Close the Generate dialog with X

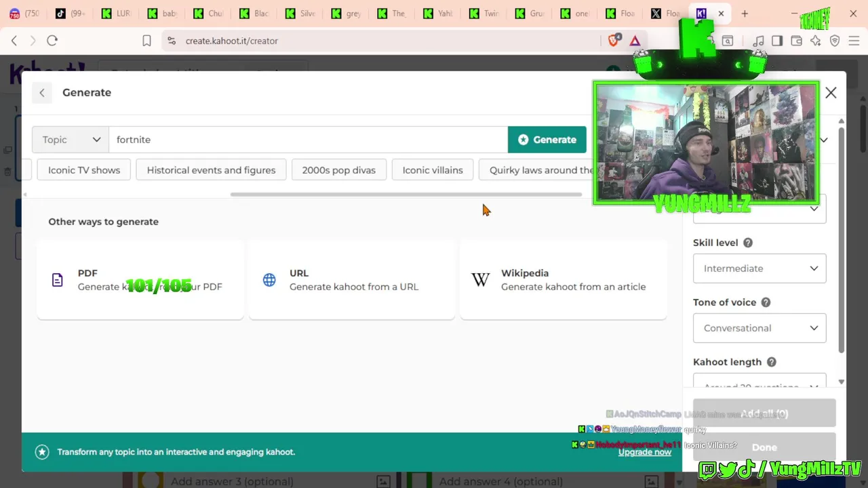[x=831, y=93]
